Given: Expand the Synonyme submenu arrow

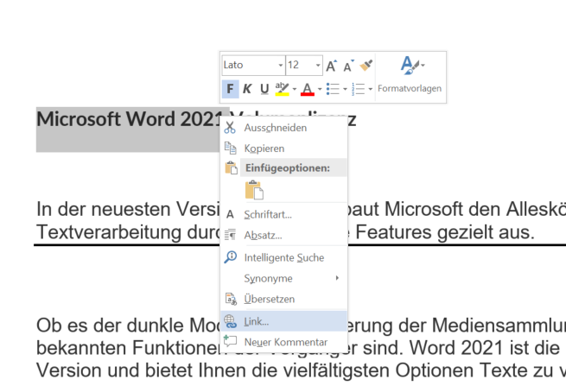Looking at the screenshot, I should [337, 278].
